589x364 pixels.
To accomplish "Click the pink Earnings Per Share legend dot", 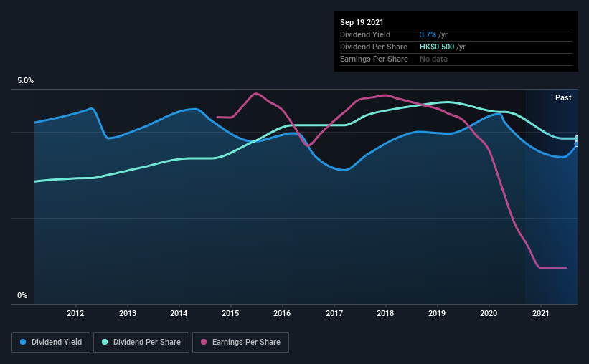I will click(204, 342).
